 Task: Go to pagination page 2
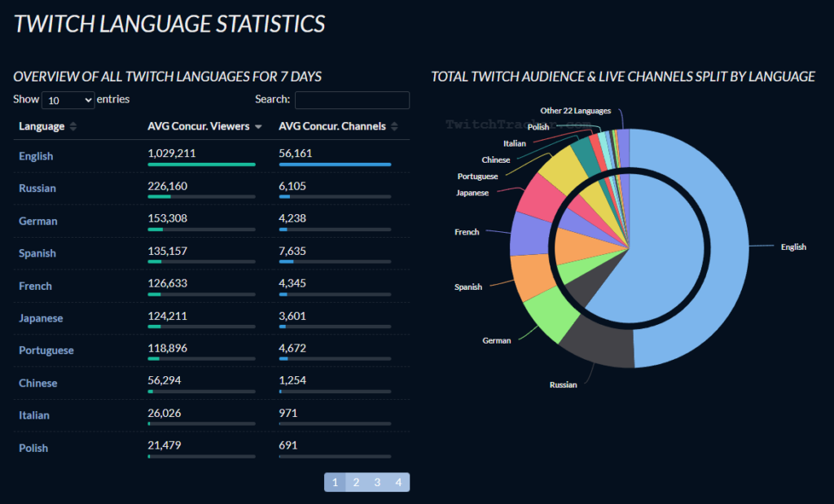click(x=357, y=482)
